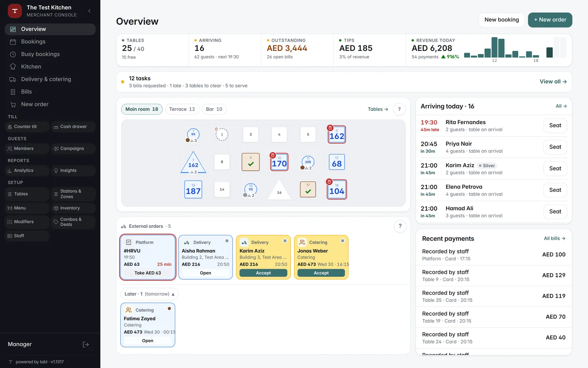The width and height of the screenshot is (588, 368).
Task: Click All link in Arriving today
Action: [561, 106]
